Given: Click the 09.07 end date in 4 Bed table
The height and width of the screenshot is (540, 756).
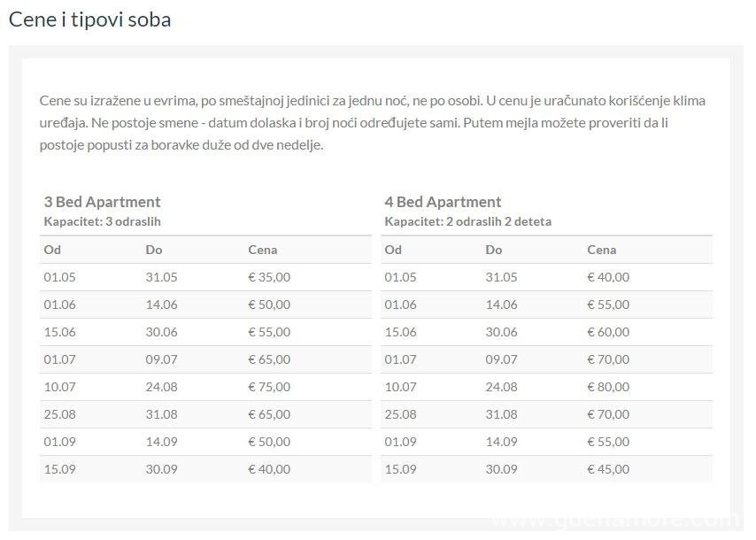Looking at the screenshot, I should [501, 359].
